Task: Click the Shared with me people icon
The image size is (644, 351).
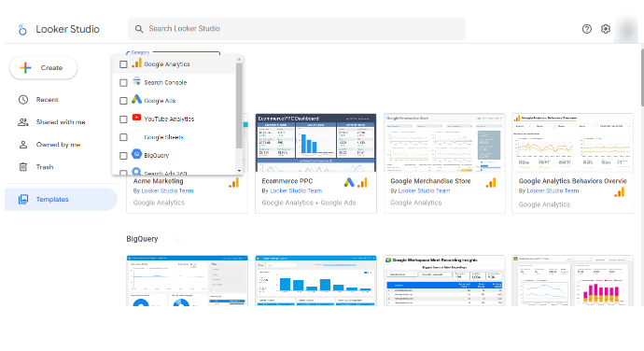Action: point(23,122)
